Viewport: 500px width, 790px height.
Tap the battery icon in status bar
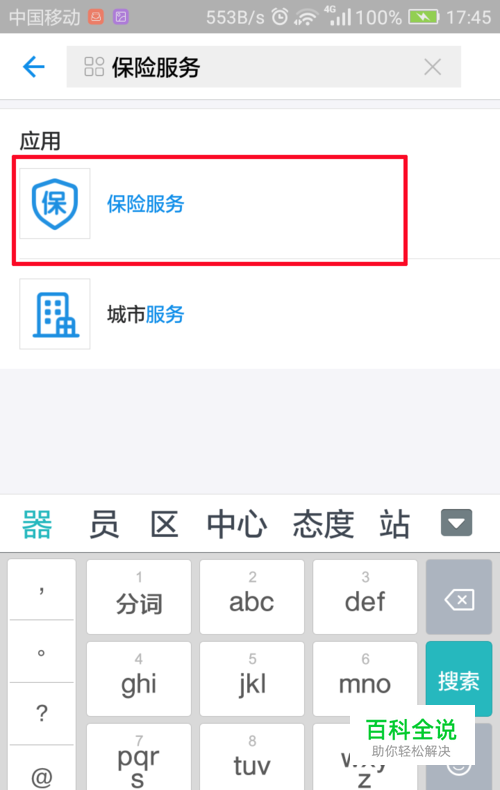[424, 18]
